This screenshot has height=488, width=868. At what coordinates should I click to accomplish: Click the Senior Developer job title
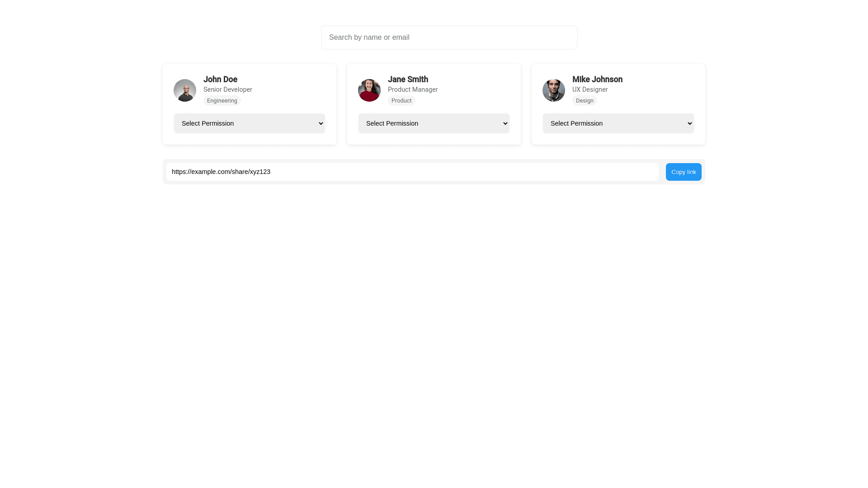227,89
